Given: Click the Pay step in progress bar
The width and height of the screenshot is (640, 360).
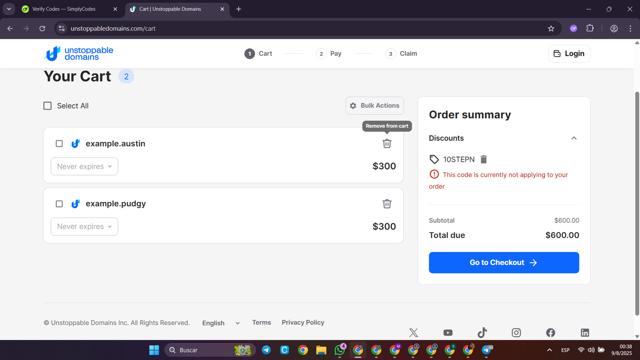Looking at the screenshot, I should (x=329, y=53).
